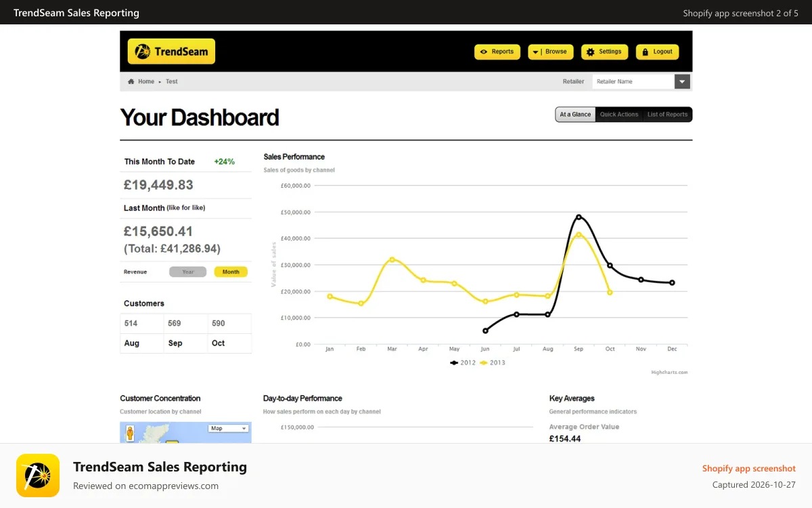This screenshot has height=508, width=812.
Task: Switch to the List of Reports tab
Action: 667,114
